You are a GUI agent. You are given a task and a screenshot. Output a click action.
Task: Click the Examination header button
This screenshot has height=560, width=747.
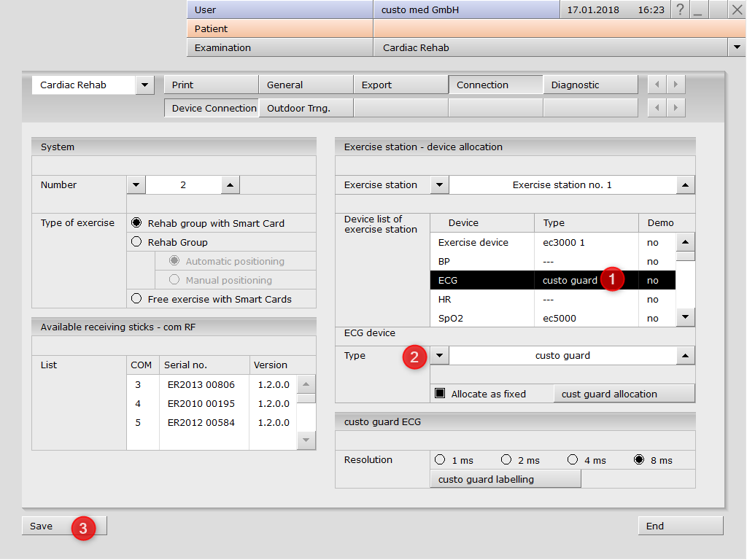click(279, 47)
